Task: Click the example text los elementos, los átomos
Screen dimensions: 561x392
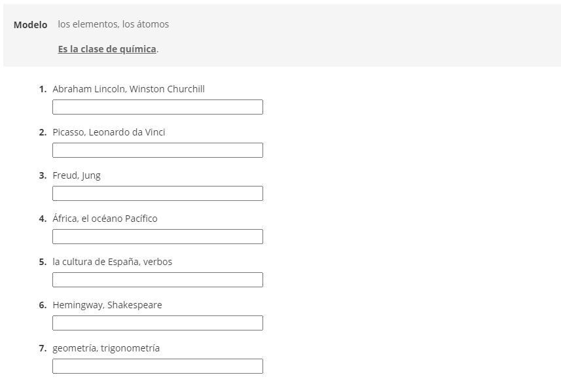Action: [x=113, y=24]
